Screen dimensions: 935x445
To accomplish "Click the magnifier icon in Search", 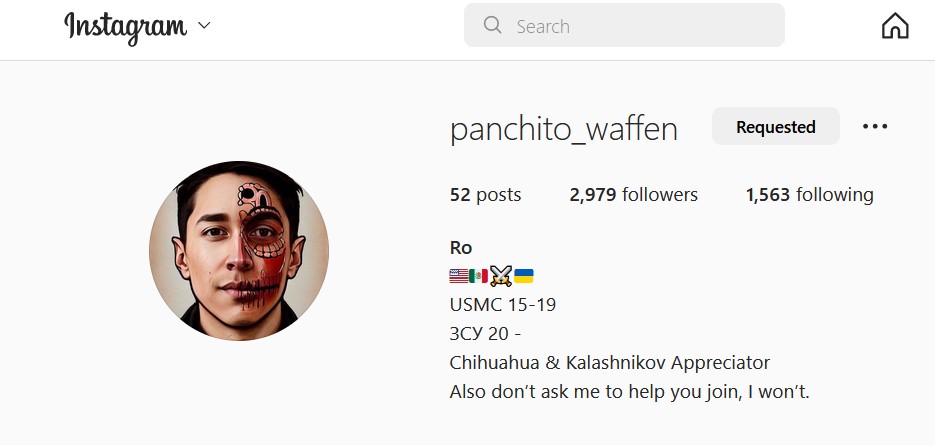I will [x=493, y=25].
